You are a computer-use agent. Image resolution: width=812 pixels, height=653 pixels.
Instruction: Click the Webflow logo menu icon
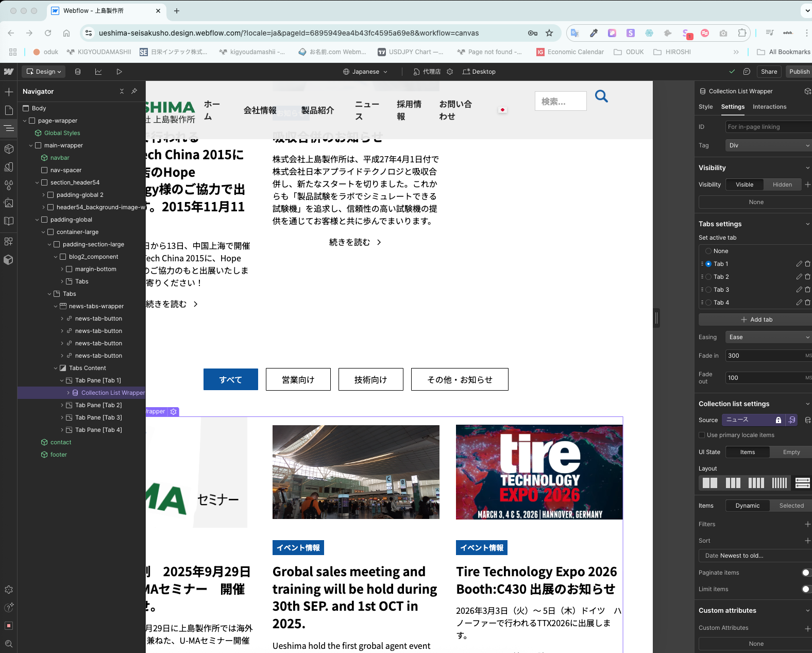point(9,72)
